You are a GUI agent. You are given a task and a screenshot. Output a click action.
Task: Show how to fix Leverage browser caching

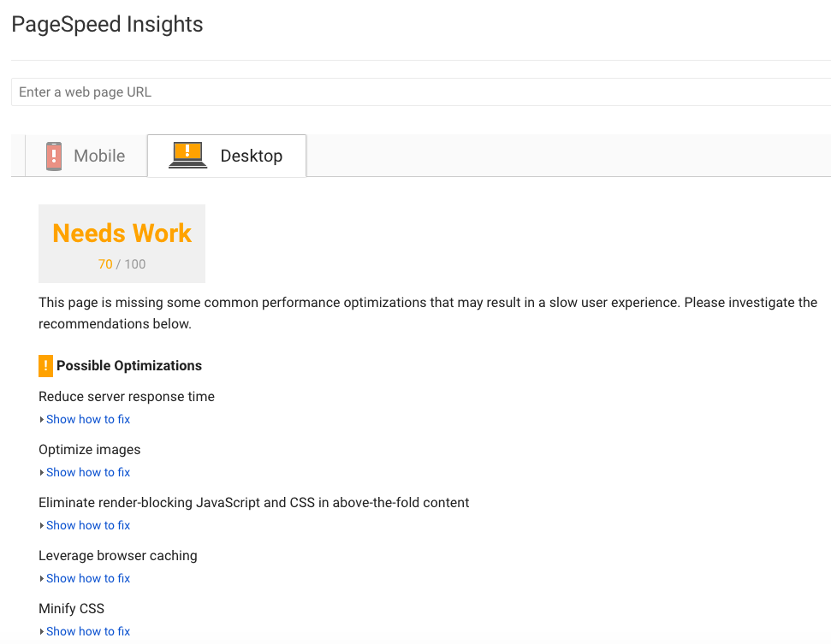[88, 578]
